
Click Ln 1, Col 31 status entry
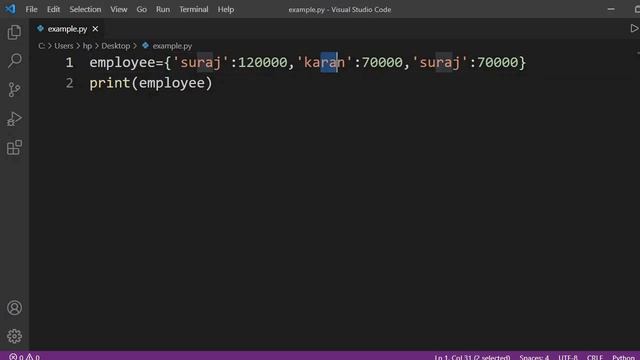point(472,357)
